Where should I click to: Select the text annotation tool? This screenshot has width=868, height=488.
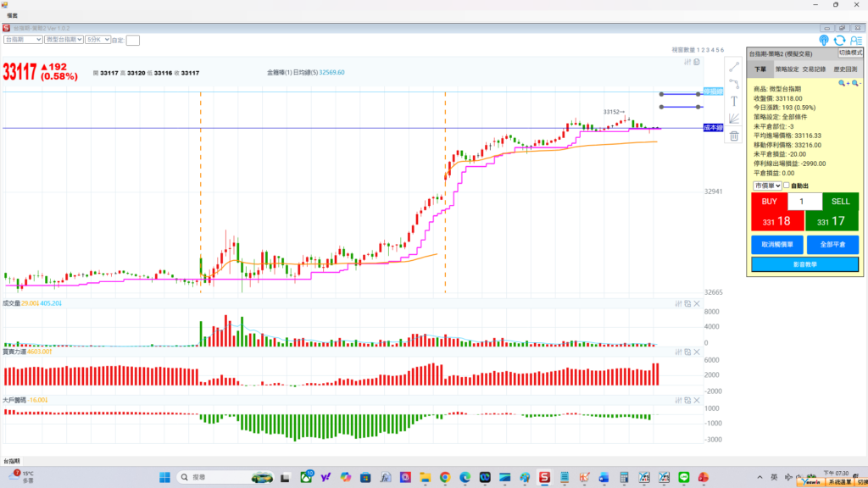(734, 101)
